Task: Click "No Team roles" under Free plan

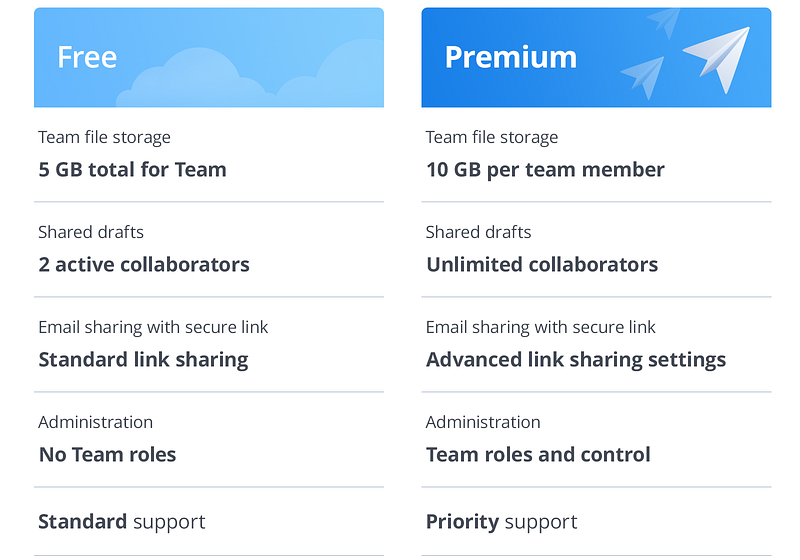Action: pyautogui.click(x=107, y=454)
